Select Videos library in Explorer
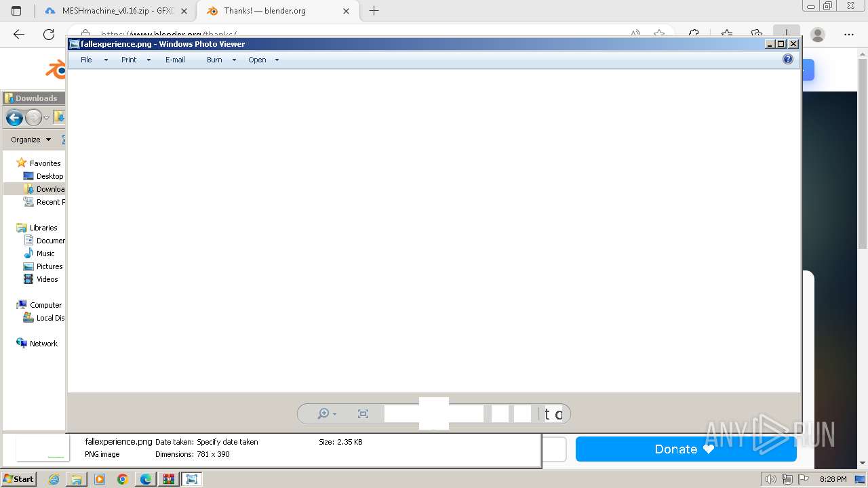This screenshot has height=488, width=868. tap(47, 279)
